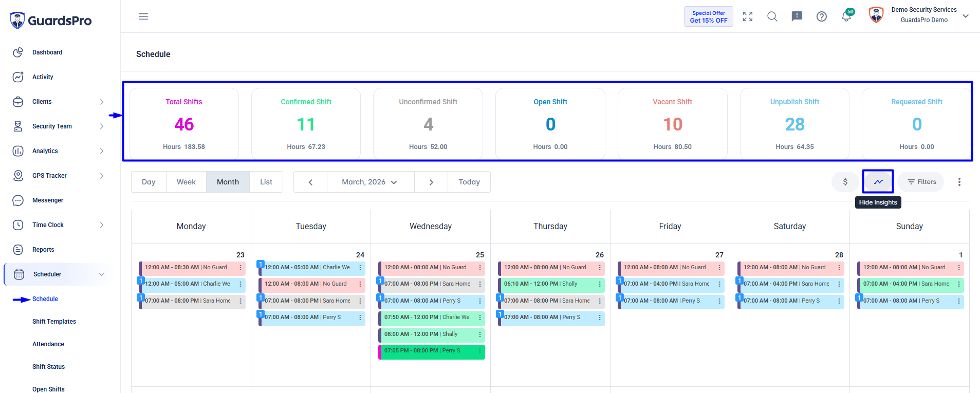Open the notifications bell icon
The width and height of the screenshot is (980, 393).
[x=846, y=16]
